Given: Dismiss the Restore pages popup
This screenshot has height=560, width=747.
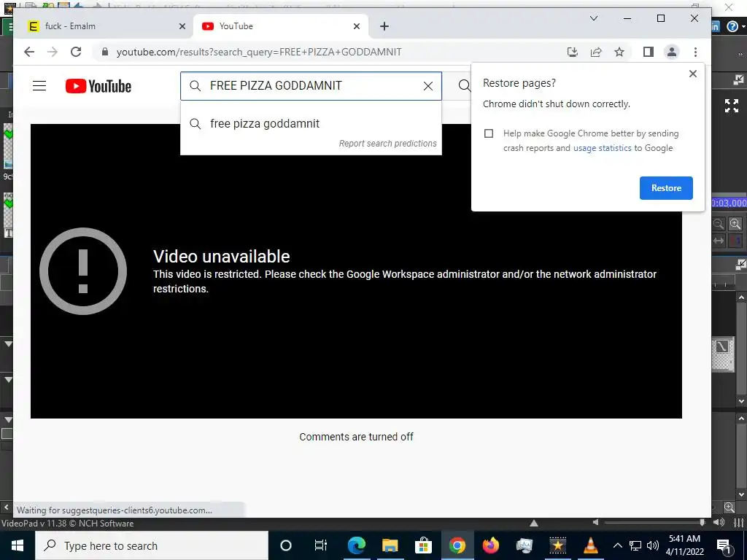Looking at the screenshot, I should click(x=693, y=74).
